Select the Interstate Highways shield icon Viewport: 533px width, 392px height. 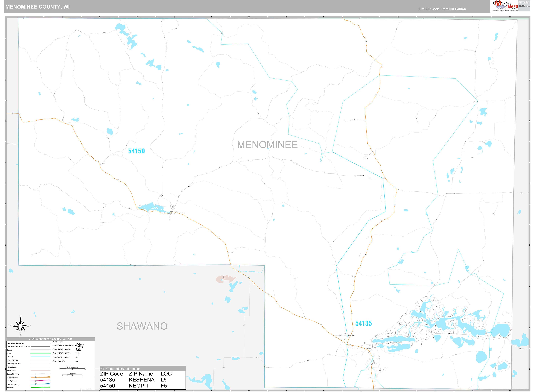[x=36, y=384]
